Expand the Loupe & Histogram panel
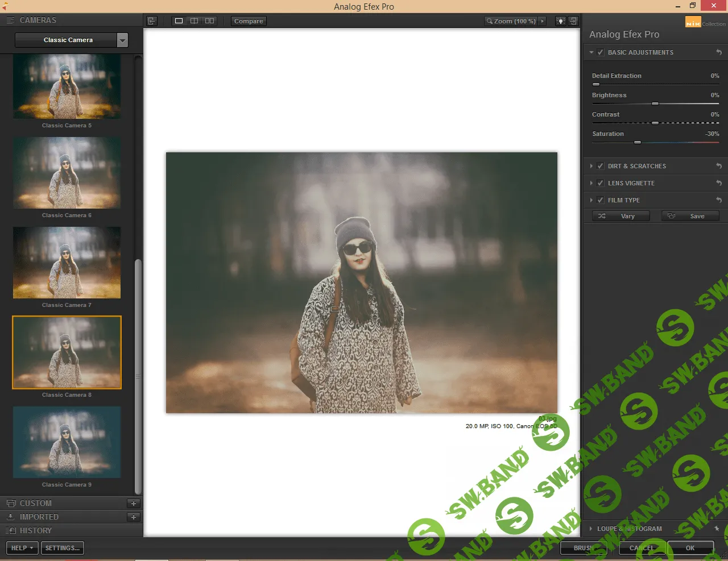Viewport: 728px width, 561px height. 592,529
